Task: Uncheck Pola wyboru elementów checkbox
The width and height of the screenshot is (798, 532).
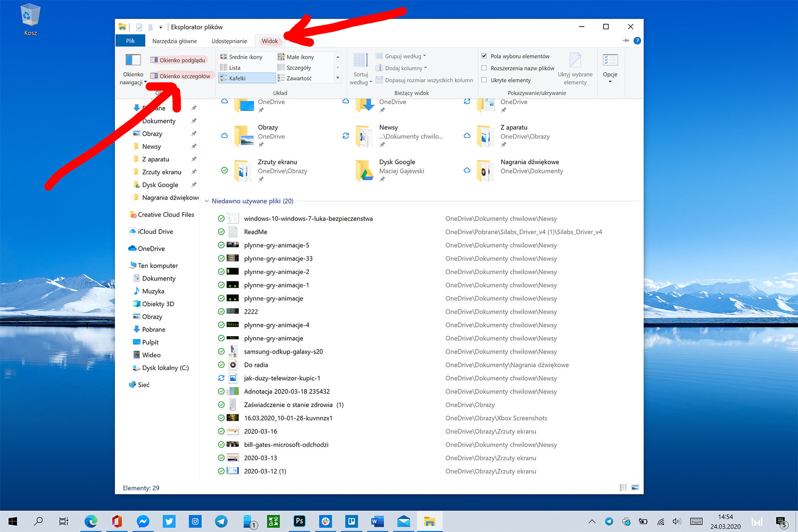Action: pyautogui.click(x=484, y=56)
